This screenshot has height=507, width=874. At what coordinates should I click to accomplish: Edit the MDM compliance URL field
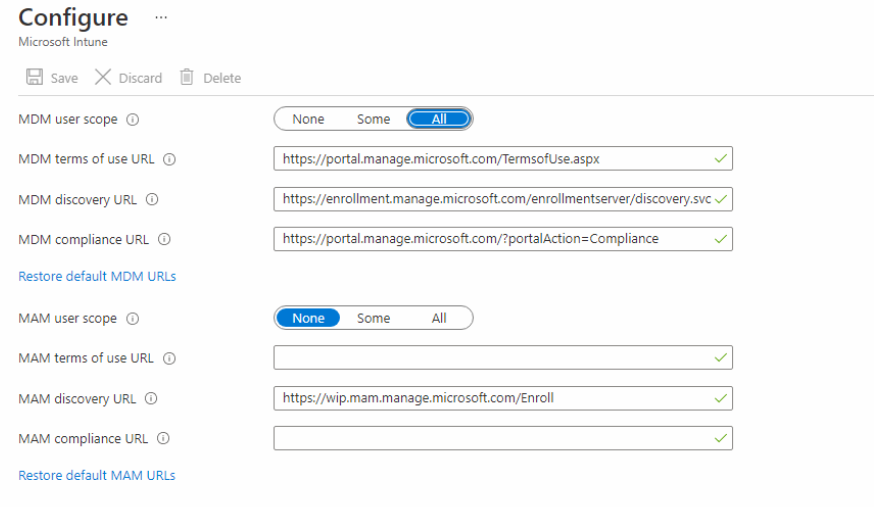pos(503,239)
